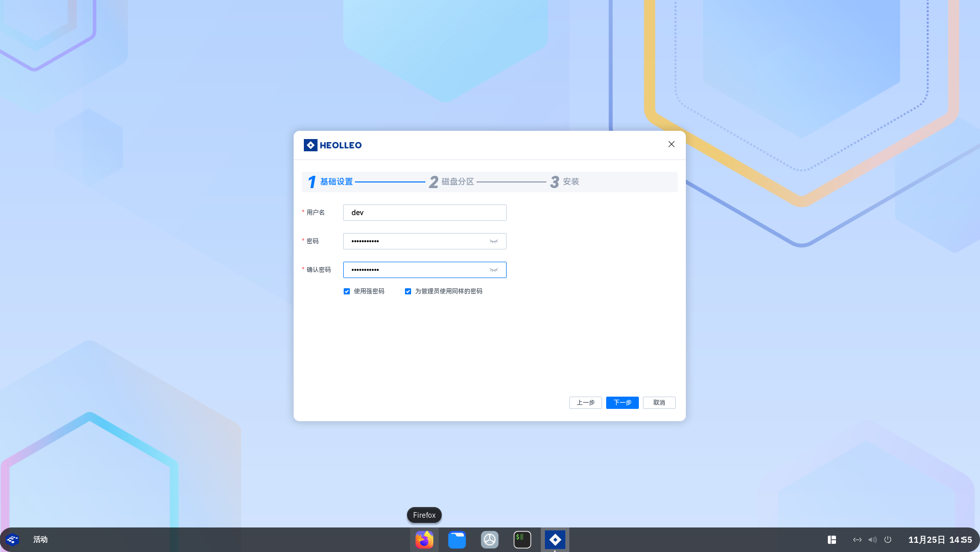This screenshot has width=980, height=552.
Task: Select step 2 磁盘分区
Action: (x=452, y=182)
